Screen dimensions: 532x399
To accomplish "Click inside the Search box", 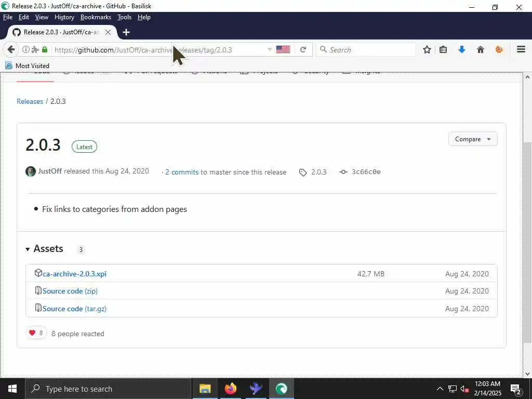I will pos(366,50).
